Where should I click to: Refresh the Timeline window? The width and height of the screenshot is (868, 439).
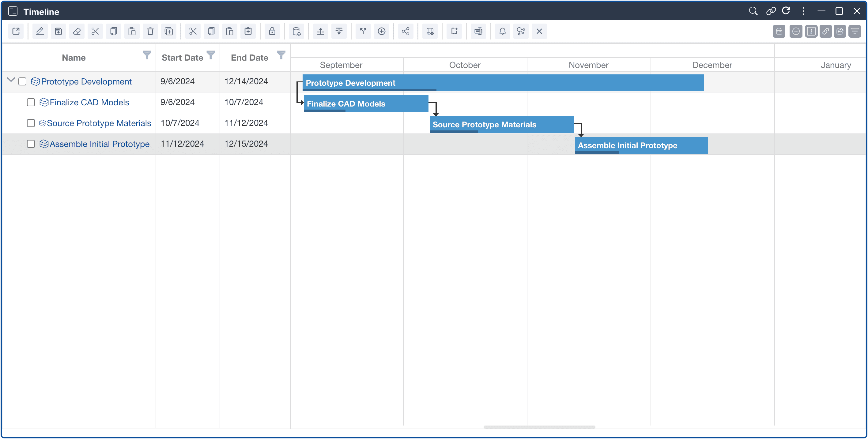[x=786, y=11]
